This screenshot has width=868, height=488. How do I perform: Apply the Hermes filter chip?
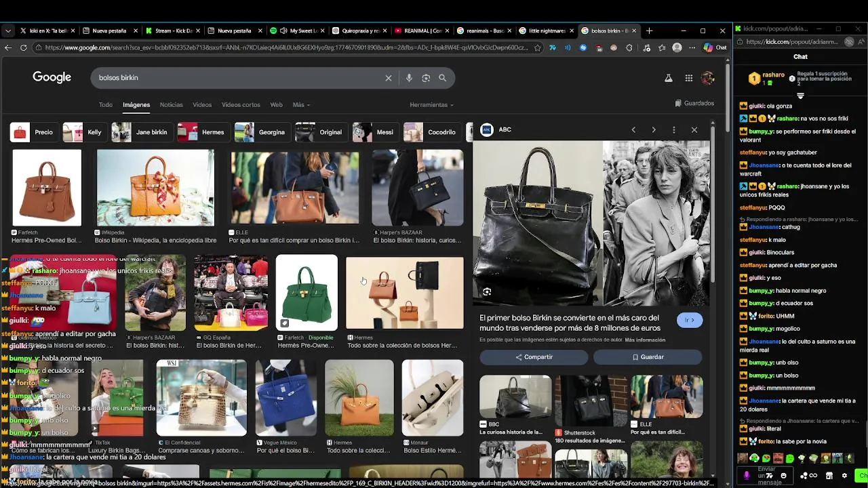(203, 132)
